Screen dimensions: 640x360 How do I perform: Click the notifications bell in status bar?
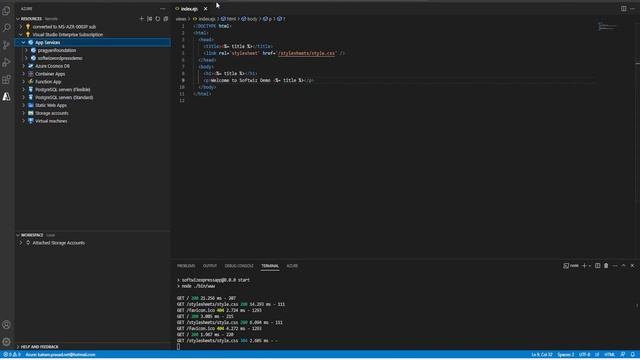pyautogui.click(x=633, y=355)
